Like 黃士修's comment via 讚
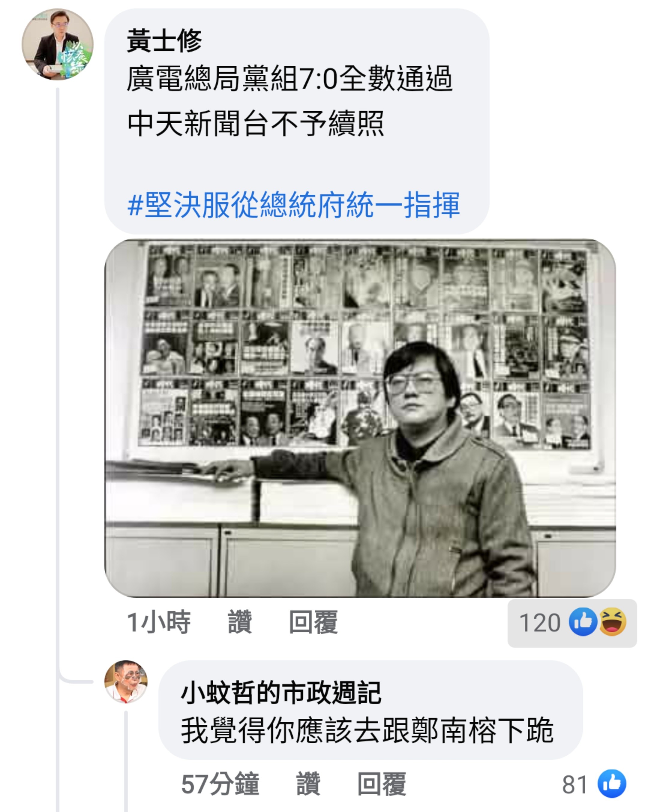The width and height of the screenshot is (648, 812). click(x=240, y=622)
